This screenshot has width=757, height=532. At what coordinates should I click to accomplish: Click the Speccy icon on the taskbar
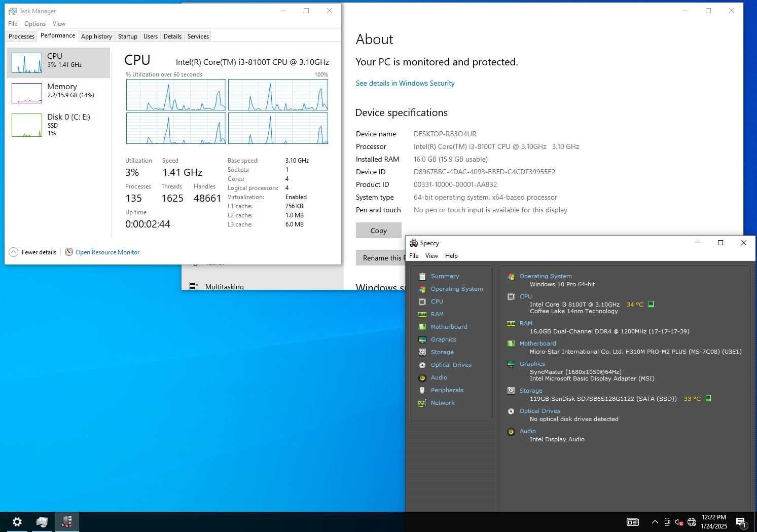click(x=66, y=521)
